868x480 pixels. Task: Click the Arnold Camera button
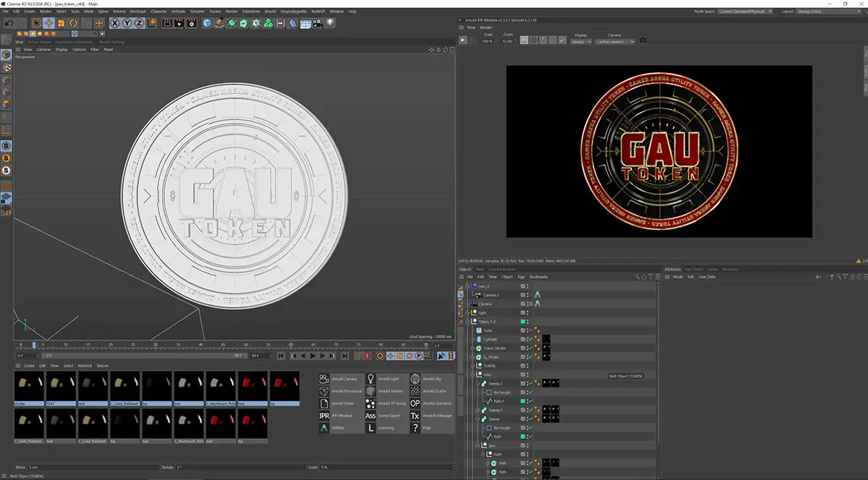[340, 379]
